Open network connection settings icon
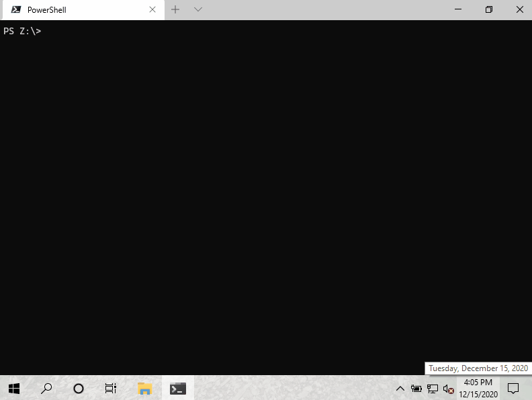Viewport: 532px width, 400px height. click(x=433, y=389)
